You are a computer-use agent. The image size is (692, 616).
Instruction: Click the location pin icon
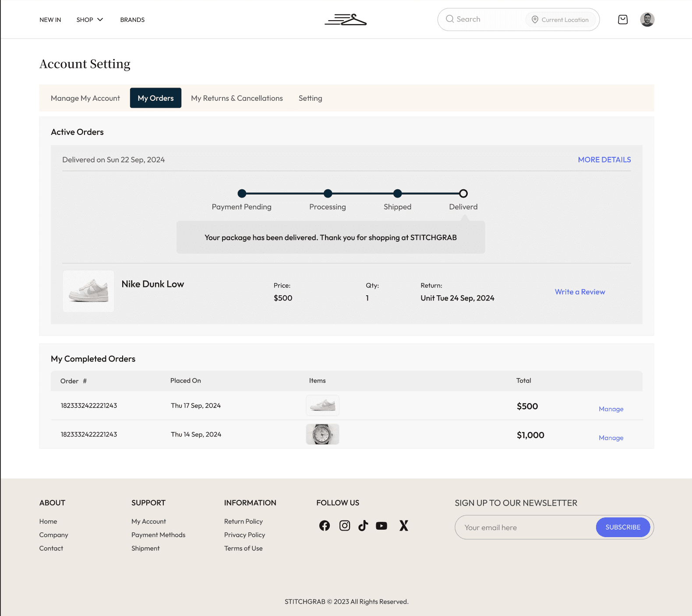(535, 19)
